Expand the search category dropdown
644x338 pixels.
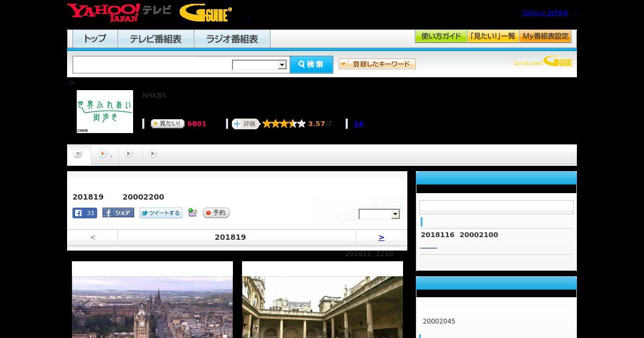click(x=259, y=65)
